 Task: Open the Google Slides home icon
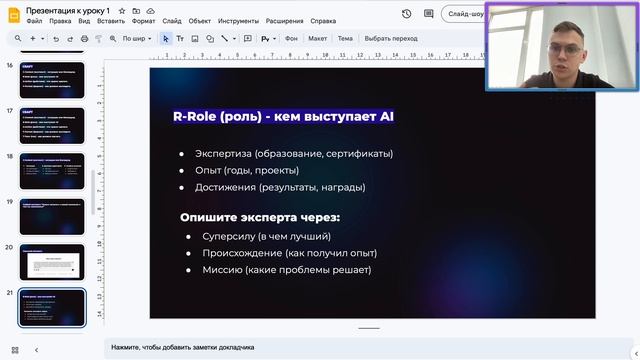[x=14, y=15]
